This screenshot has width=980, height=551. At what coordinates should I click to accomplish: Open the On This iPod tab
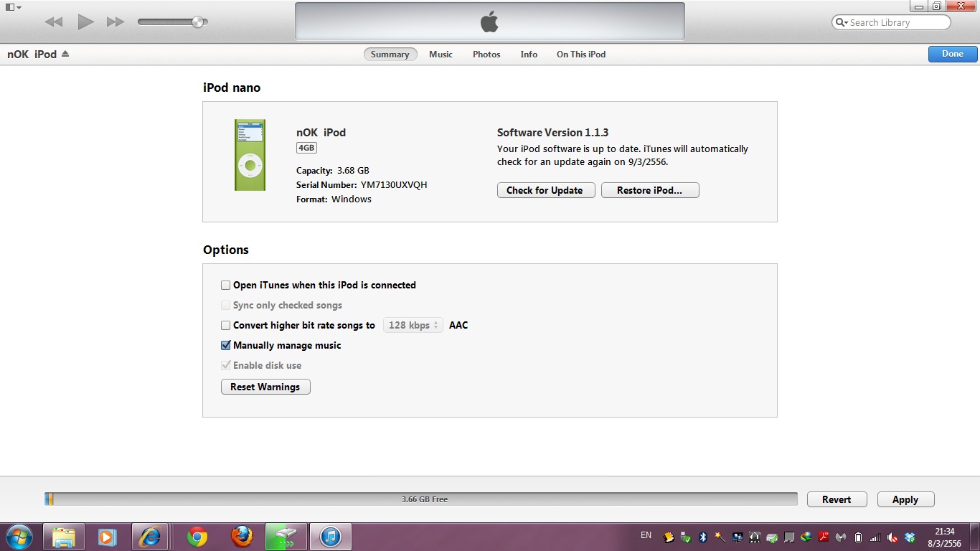[581, 55]
